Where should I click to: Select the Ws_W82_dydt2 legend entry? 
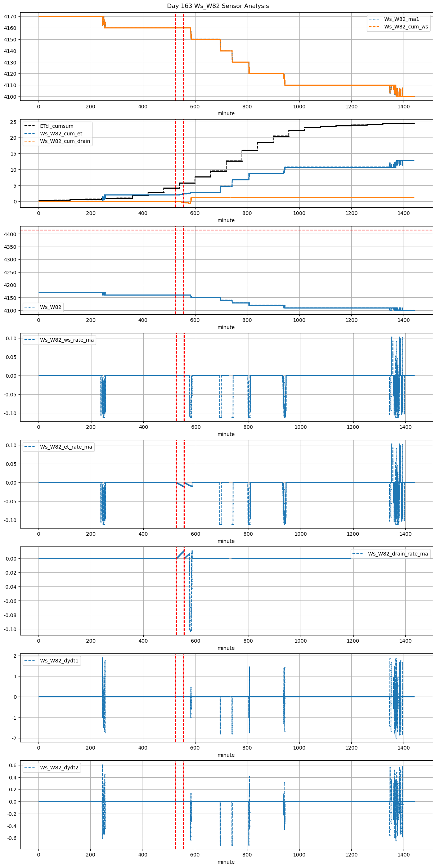click(59, 768)
